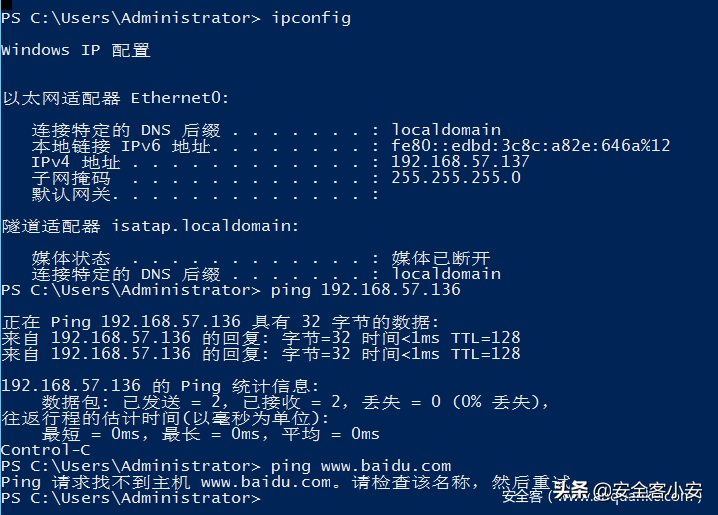Click the IPv6 link-local address fe80::edbd
718x515 pixels.
[x=530, y=146]
